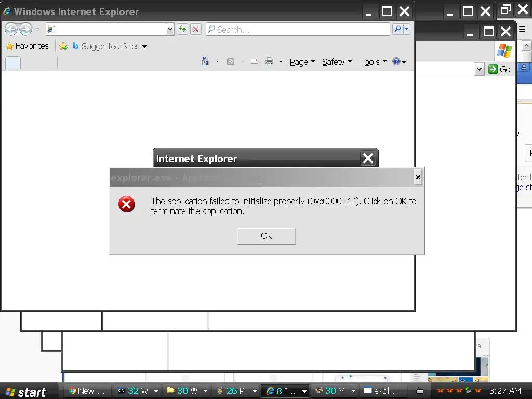Click the Go button in the background window

(499, 69)
